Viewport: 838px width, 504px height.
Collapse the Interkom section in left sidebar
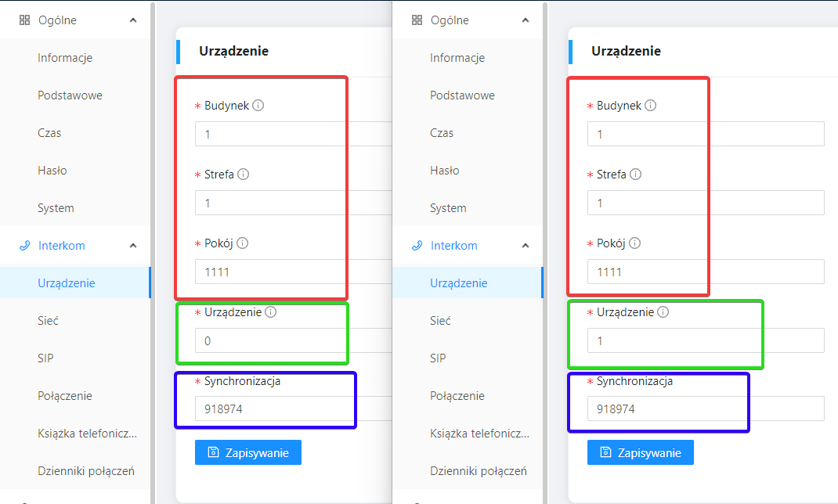click(x=133, y=246)
